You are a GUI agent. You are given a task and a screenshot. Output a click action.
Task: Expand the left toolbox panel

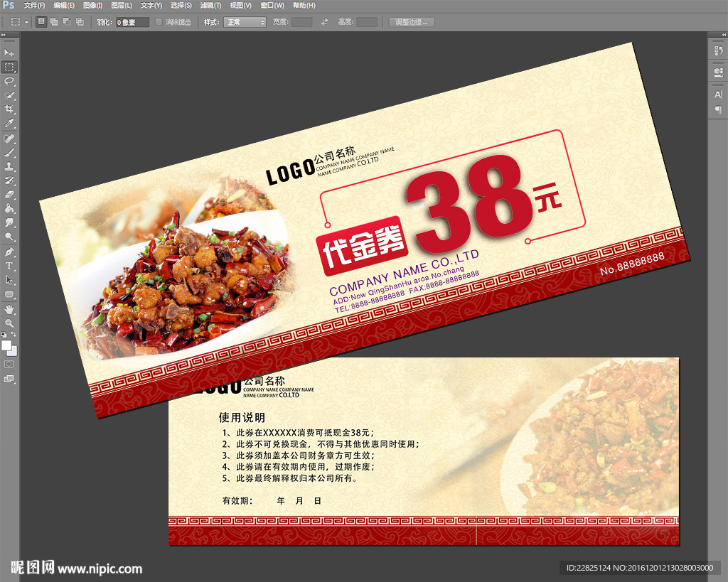click(x=4, y=35)
